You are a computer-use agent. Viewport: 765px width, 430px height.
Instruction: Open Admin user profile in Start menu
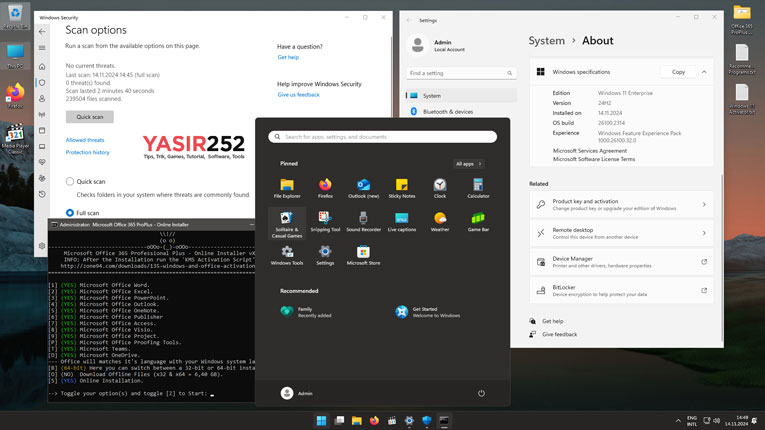coord(297,393)
